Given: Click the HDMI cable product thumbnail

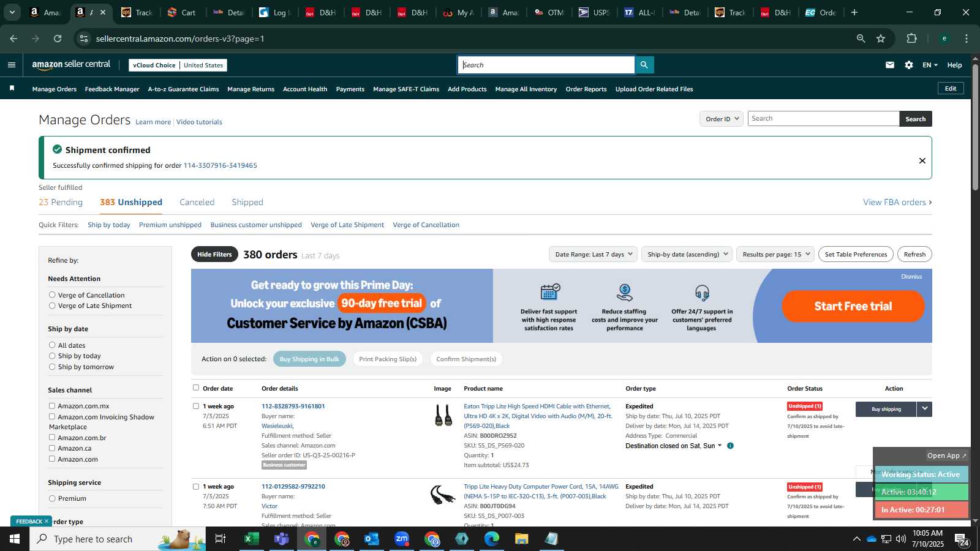Looking at the screenshot, I should 443,416.
